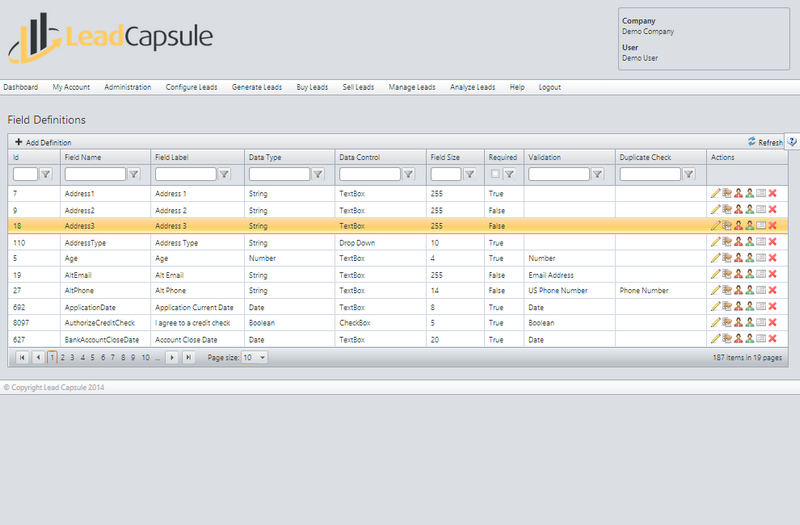Click the Logout menu item
Image resolution: width=800 pixels, height=525 pixels.
pyautogui.click(x=549, y=87)
